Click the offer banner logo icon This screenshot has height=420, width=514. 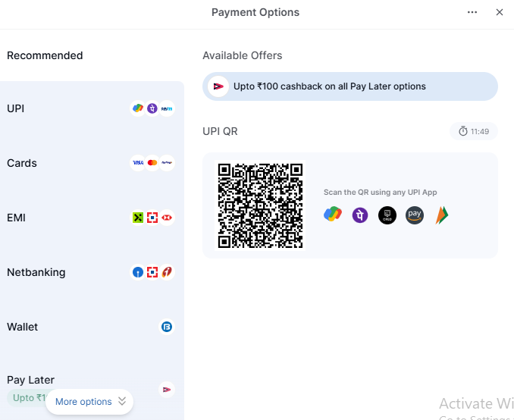coord(218,86)
